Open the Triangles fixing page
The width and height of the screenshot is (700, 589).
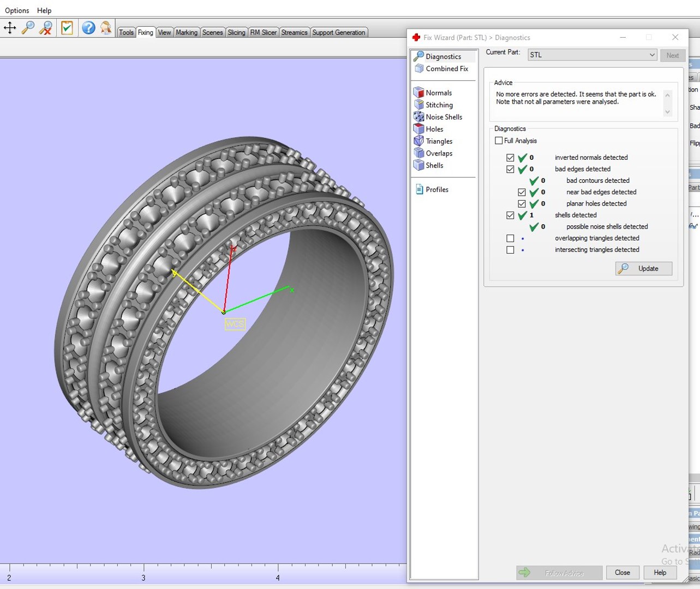click(434, 141)
